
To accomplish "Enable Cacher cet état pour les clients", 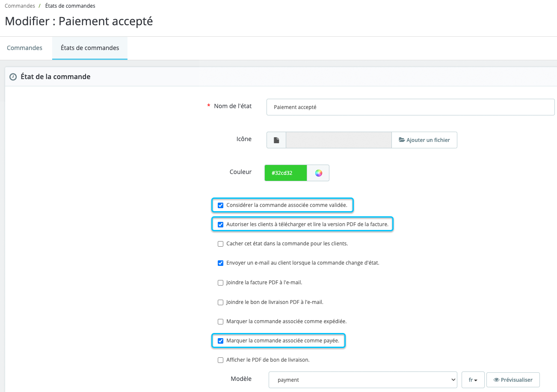I will [x=220, y=244].
